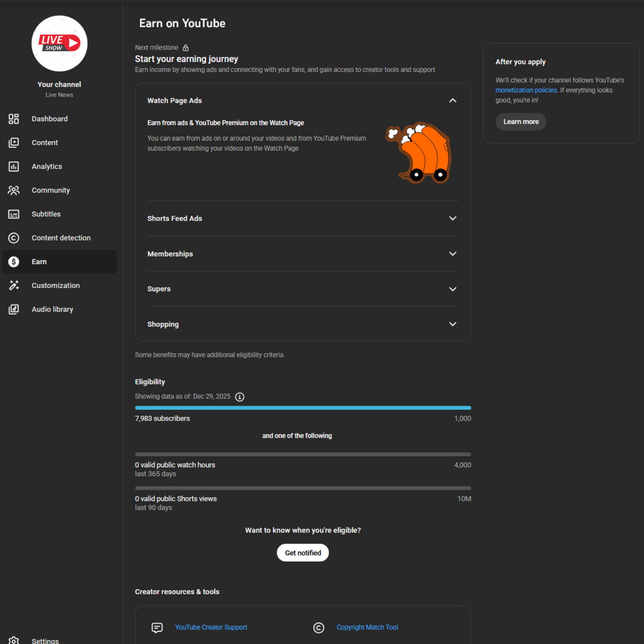Screen dimensions: 644x644
Task: Open Analytics from the sidebar
Action: click(x=47, y=166)
